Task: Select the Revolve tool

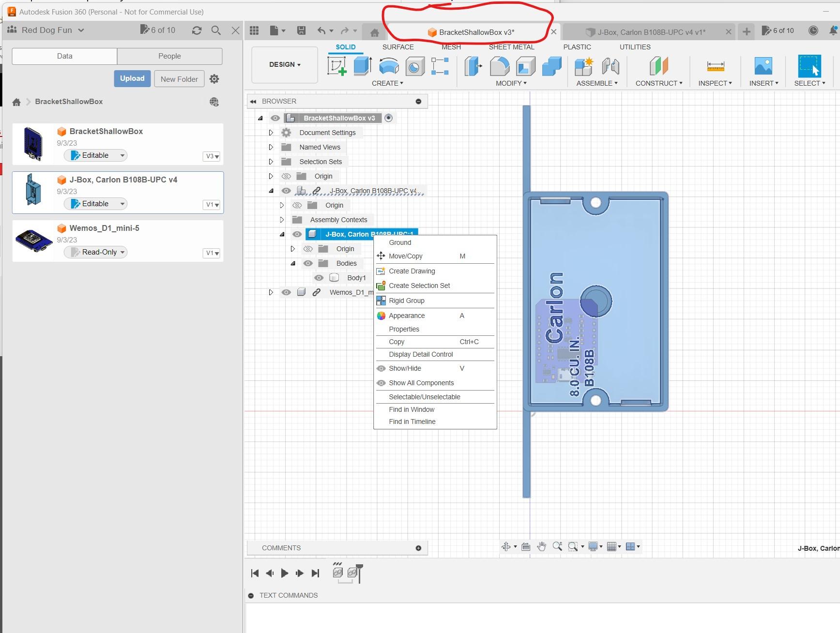Action: (389, 66)
